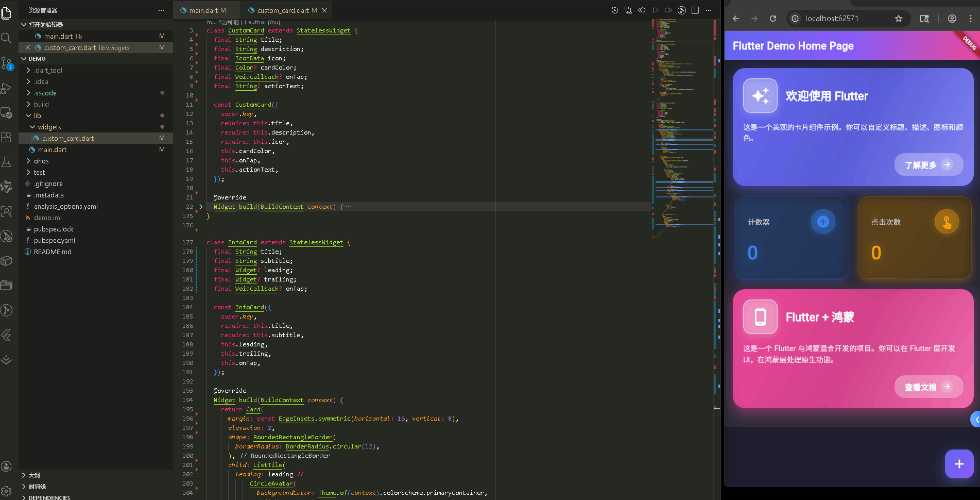
Task: Go back in the browser window
Action: (736, 19)
